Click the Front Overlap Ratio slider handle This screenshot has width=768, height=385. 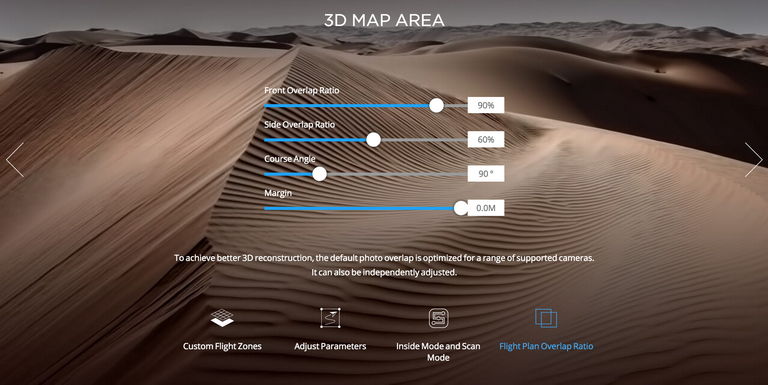coord(436,105)
